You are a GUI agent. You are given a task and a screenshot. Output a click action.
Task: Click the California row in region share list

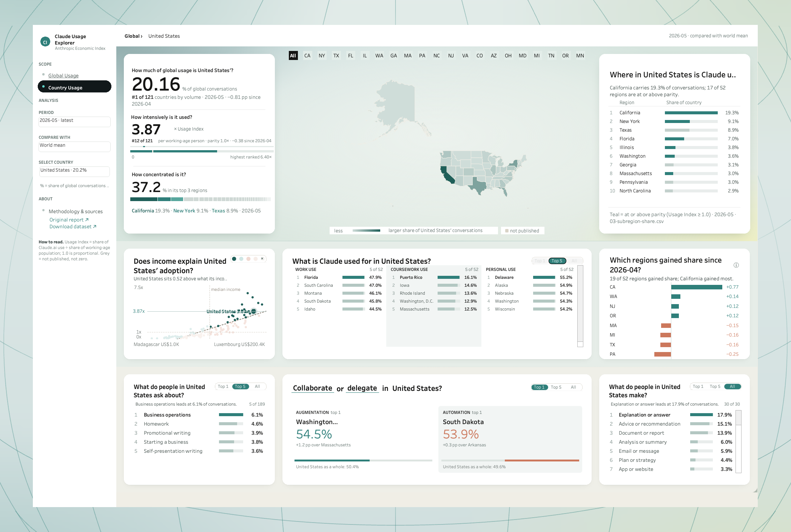point(674,112)
